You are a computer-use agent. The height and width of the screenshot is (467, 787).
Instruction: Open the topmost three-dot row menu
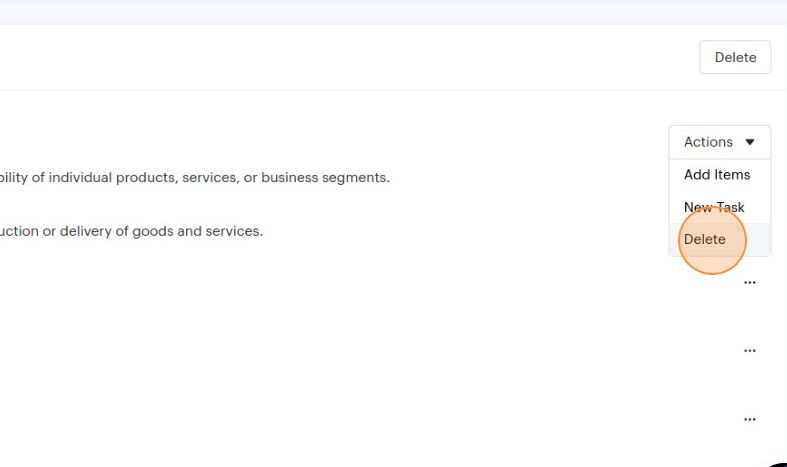pyautogui.click(x=750, y=283)
